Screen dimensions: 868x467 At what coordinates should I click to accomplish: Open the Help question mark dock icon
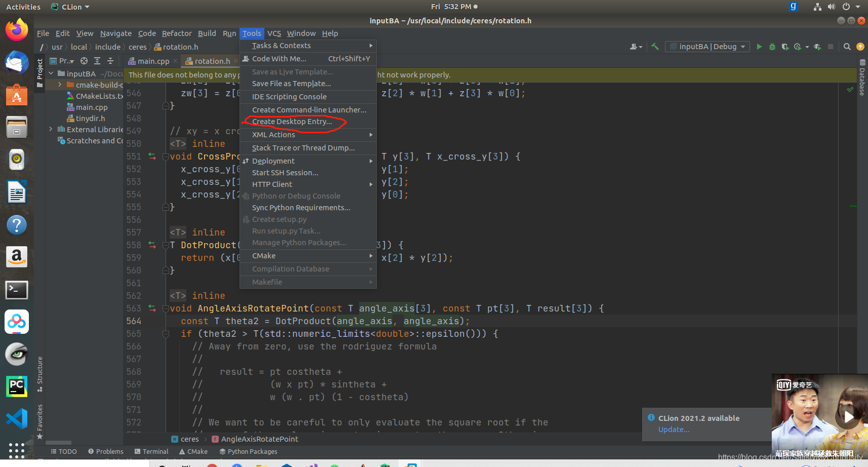17,225
